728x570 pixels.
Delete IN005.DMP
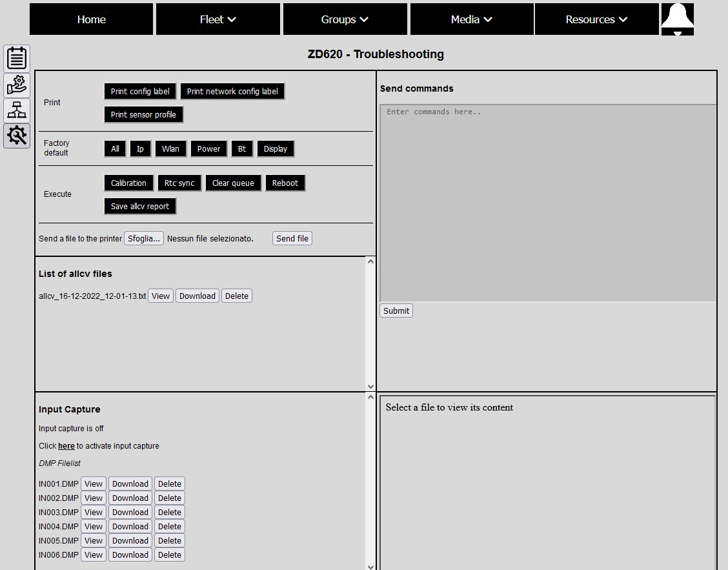170,540
